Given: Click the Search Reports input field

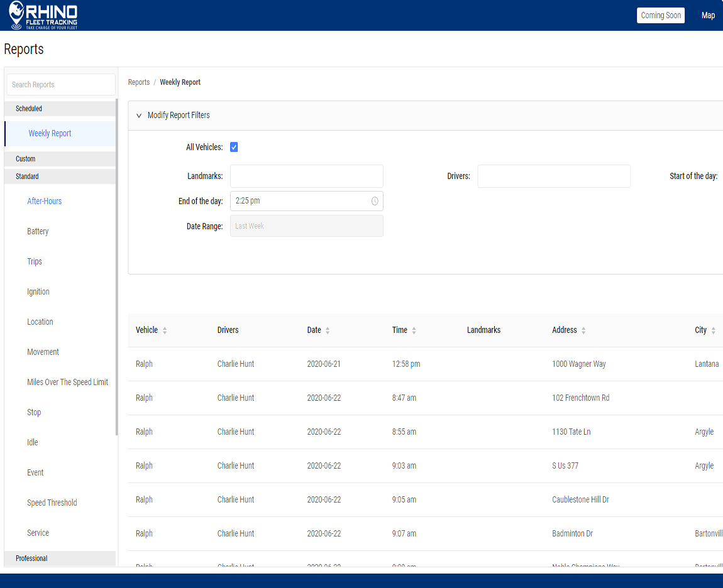Looking at the screenshot, I should click(61, 85).
